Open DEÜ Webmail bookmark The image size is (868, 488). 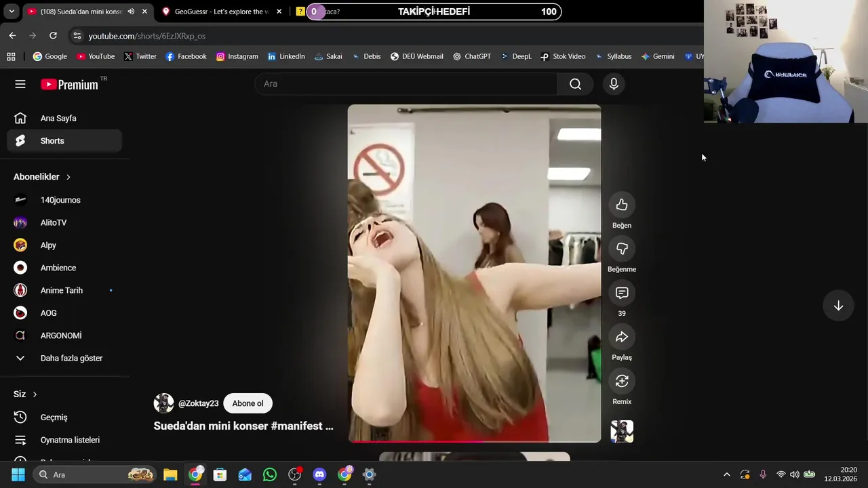[416, 56]
